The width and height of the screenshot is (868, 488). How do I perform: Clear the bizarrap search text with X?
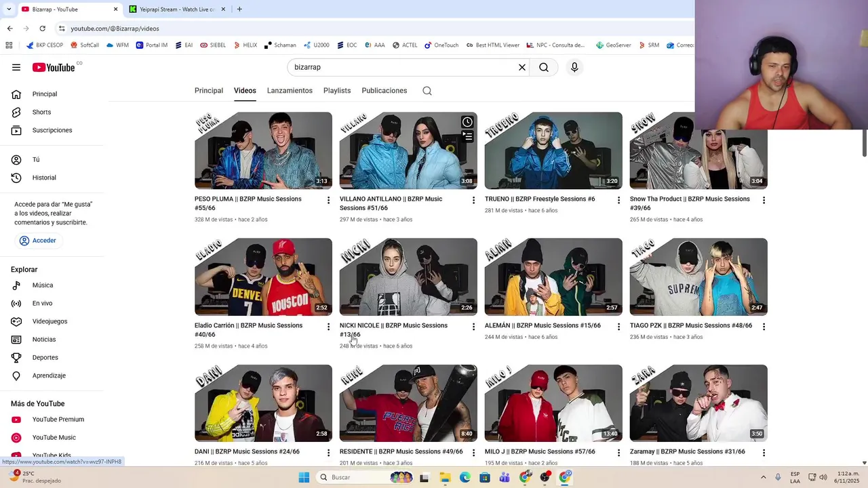click(x=522, y=67)
